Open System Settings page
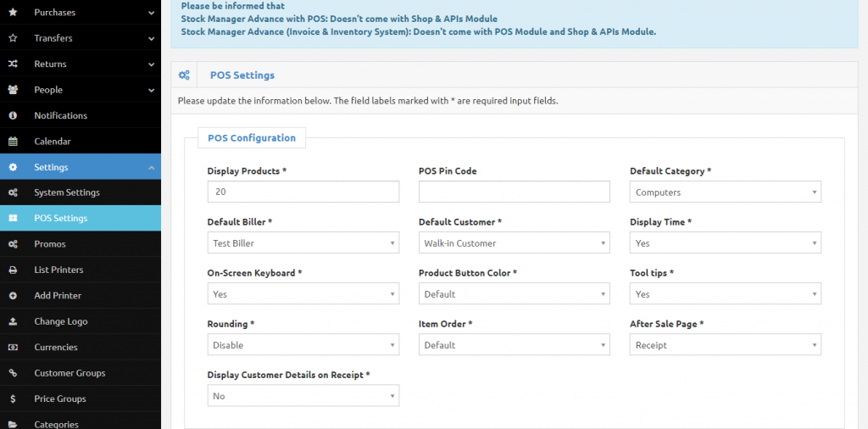The width and height of the screenshot is (868, 429). (x=81, y=192)
